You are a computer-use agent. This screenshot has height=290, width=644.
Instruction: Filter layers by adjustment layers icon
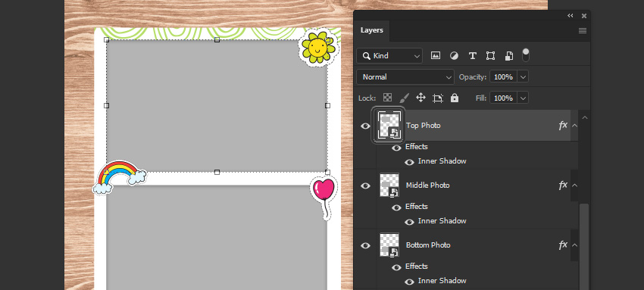454,56
